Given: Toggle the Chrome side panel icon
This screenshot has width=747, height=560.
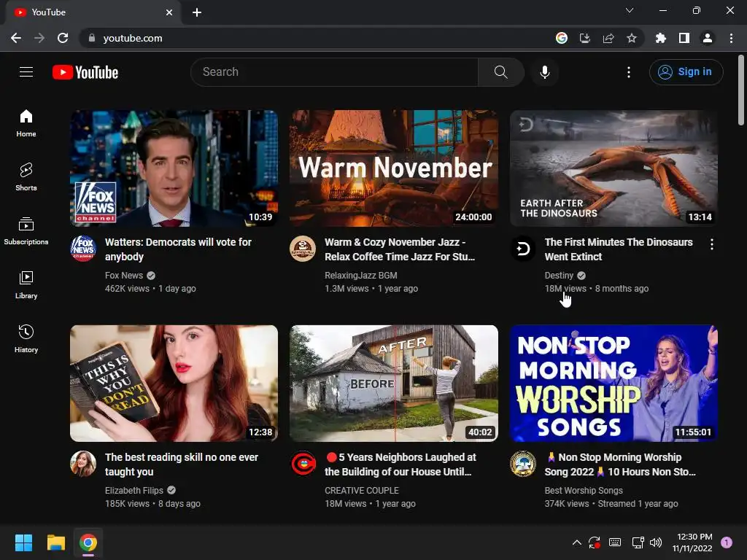Looking at the screenshot, I should coord(684,38).
